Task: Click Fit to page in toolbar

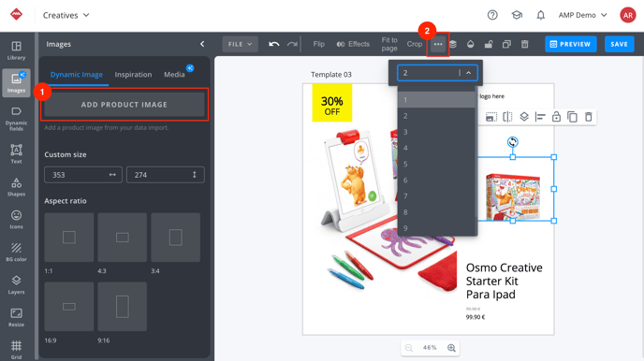Action: tap(389, 44)
